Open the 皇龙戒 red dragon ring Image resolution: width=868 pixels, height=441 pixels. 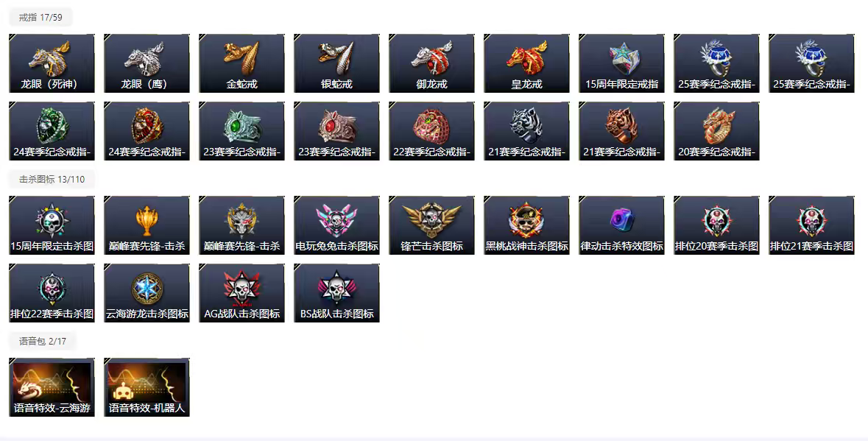point(526,63)
